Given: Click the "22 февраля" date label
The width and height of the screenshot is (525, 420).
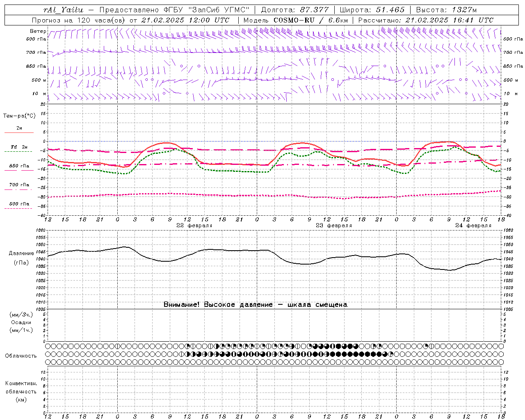Looking at the screenshot, I should point(194,226).
